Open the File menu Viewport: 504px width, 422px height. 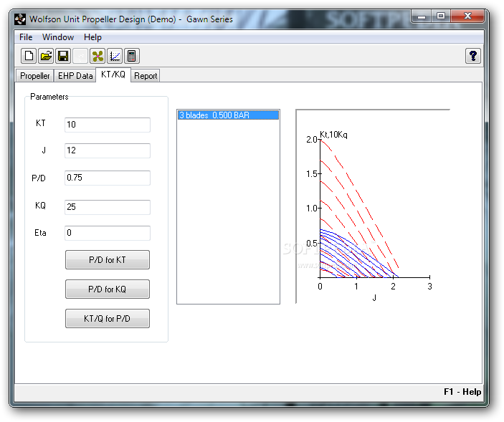point(26,37)
